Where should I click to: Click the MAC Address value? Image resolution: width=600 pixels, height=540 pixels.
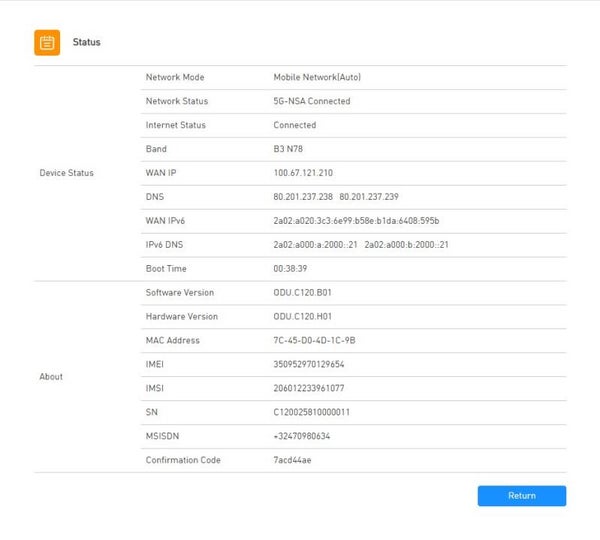click(314, 341)
